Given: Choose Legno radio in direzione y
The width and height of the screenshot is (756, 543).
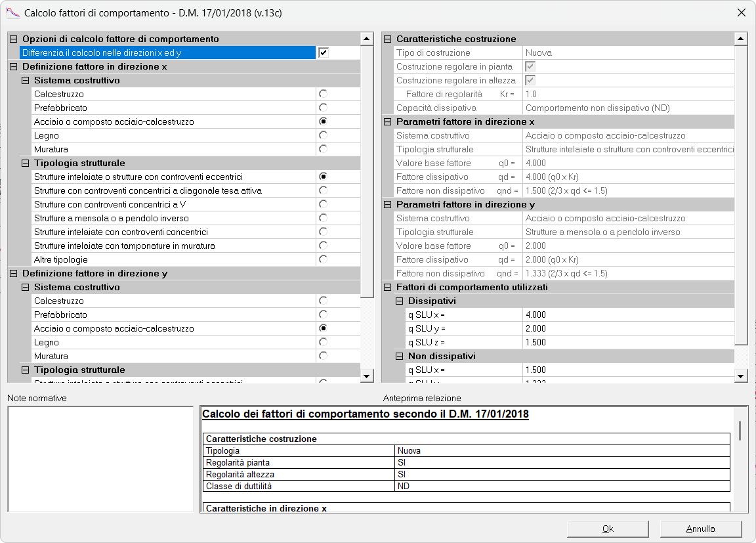Looking at the screenshot, I should point(323,342).
